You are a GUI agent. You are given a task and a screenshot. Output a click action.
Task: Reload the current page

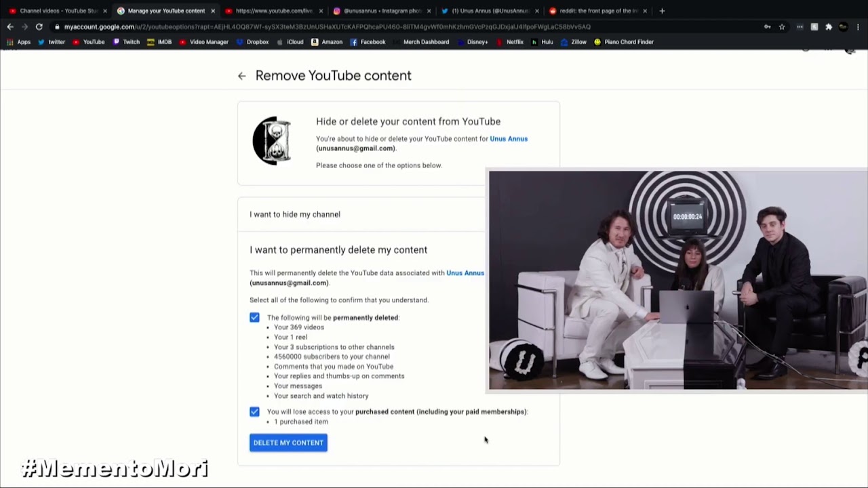click(x=39, y=26)
